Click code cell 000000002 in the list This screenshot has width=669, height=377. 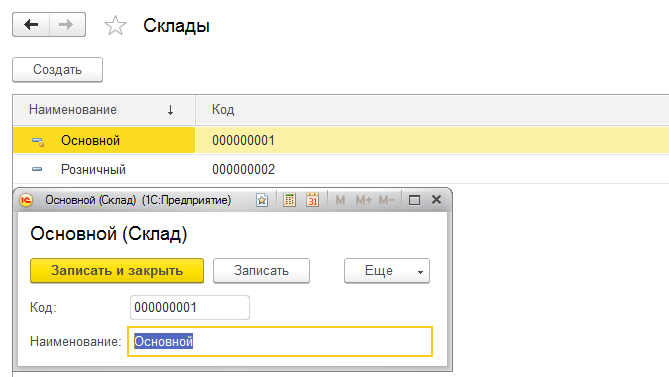coord(243,169)
